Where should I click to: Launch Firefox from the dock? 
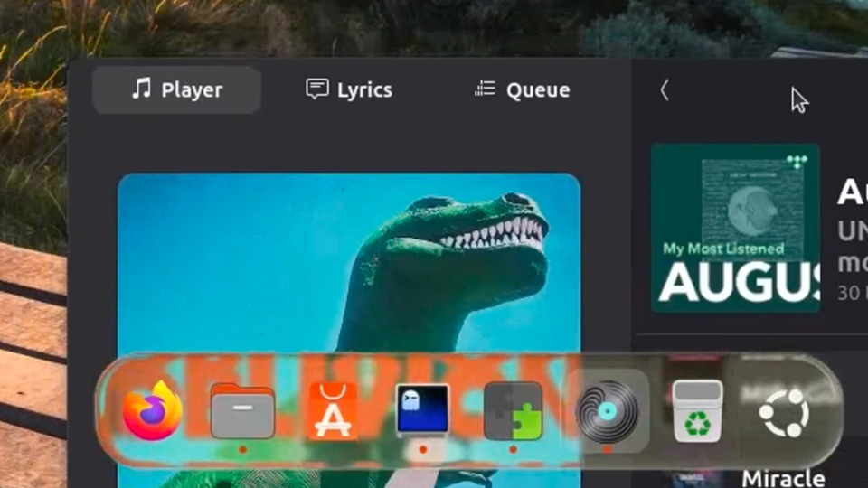click(x=152, y=412)
